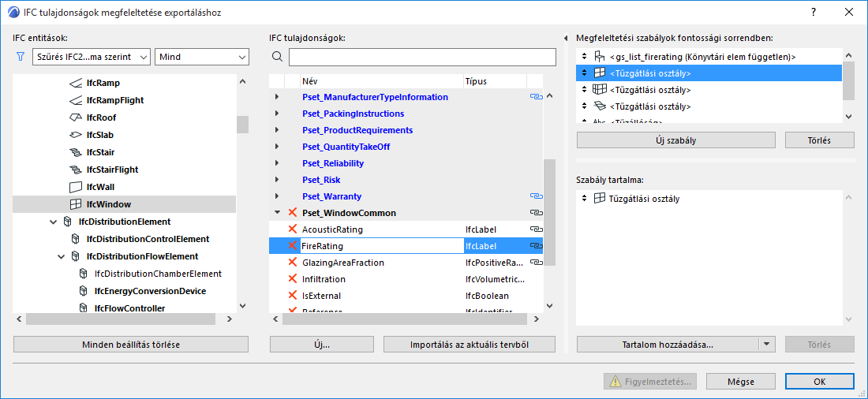The height and width of the screenshot is (399, 868).
Task: Toggle the red X on IsExternal
Action: click(x=293, y=296)
